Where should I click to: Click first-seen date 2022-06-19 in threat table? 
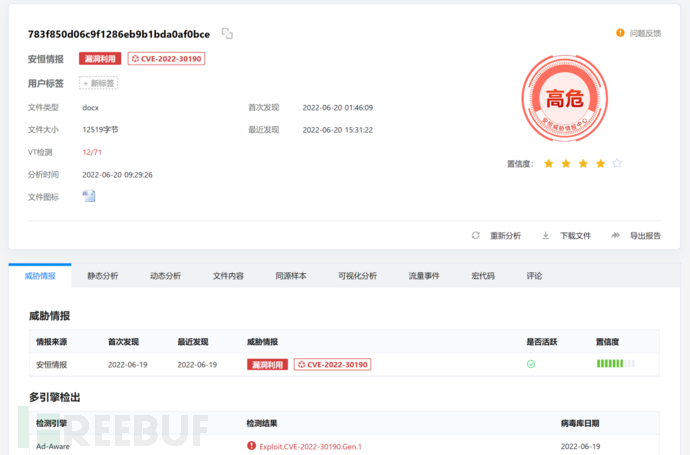tap(128, 365)
